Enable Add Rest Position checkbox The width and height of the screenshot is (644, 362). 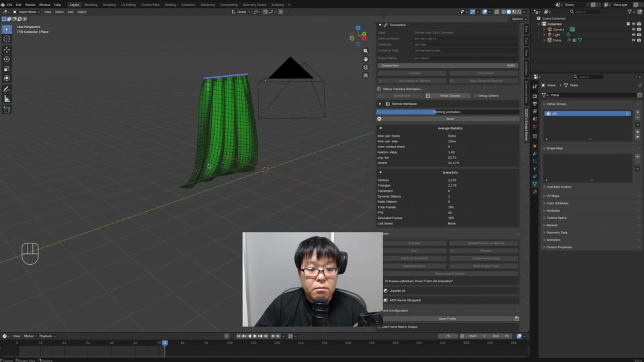point(545,187)
